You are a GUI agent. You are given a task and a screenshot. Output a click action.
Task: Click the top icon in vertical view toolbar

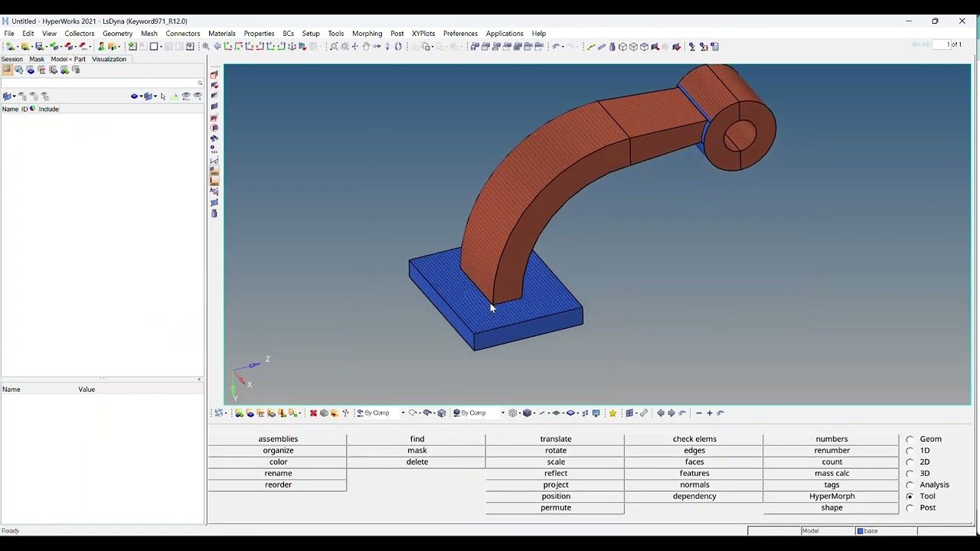(x=214, y=75)
